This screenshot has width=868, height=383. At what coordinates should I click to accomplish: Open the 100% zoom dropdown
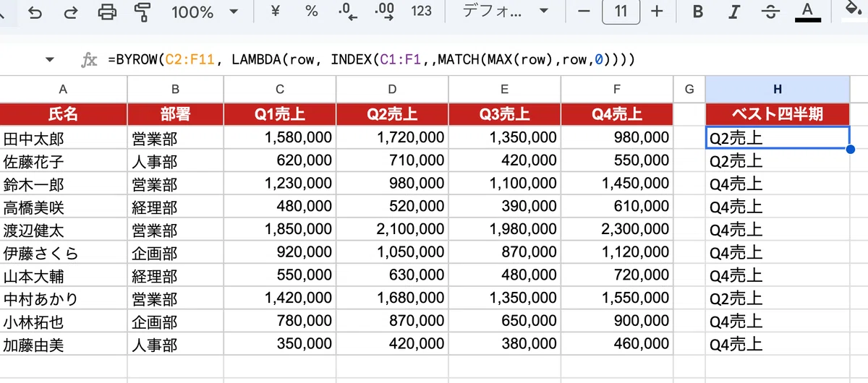(204, 12)
